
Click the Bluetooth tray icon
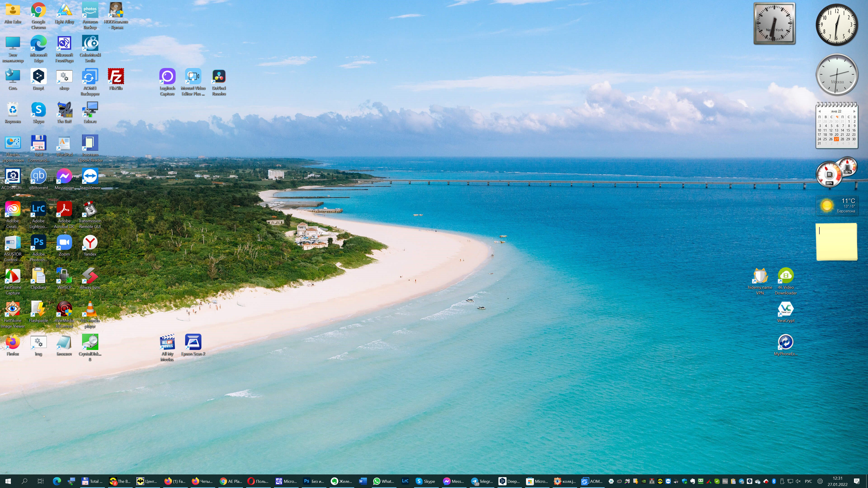pos(774,481)
